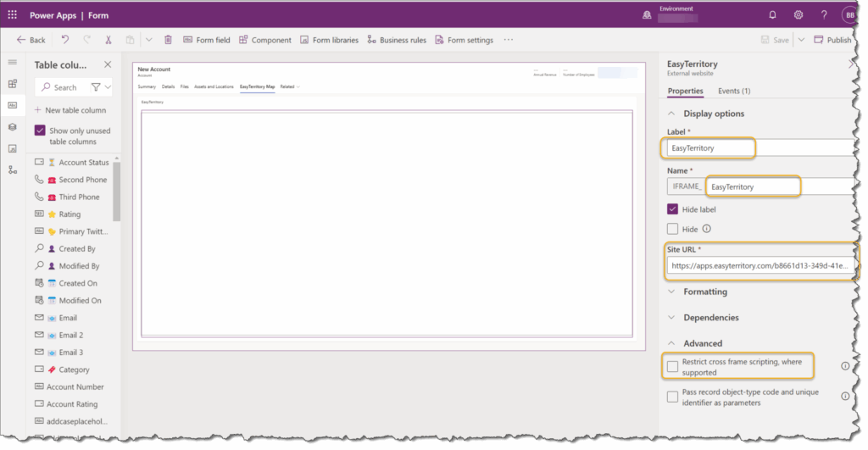Select the Summary tab on the form
Screen dimensions: 868x450
(x=147, y=86)
